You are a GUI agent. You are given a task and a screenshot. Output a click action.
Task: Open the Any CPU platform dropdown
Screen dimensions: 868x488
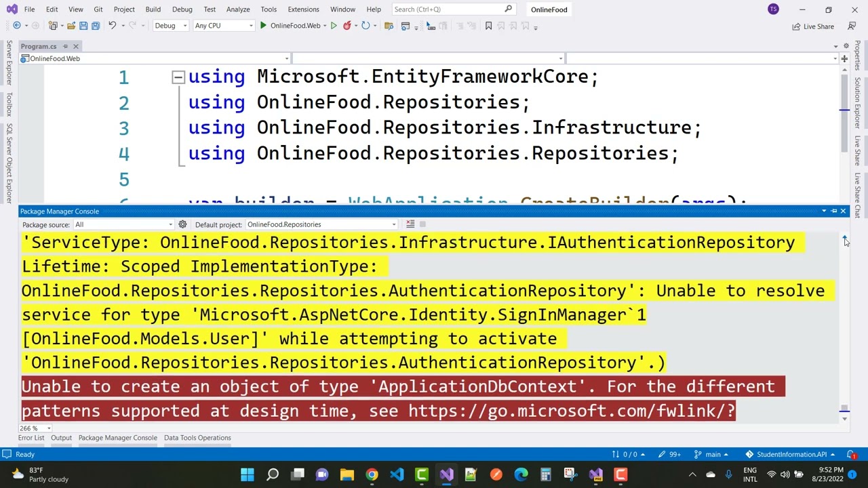tap(223, 26)
